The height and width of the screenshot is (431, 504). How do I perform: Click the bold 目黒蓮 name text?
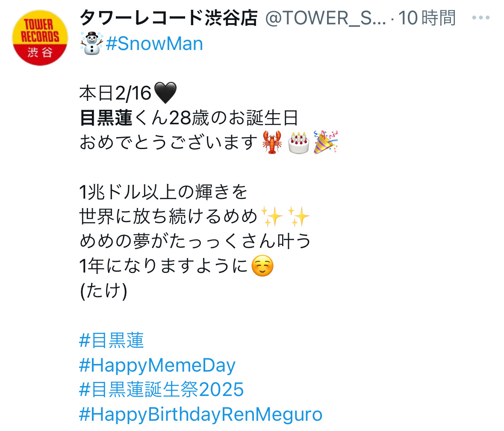(x=106, y=117)
